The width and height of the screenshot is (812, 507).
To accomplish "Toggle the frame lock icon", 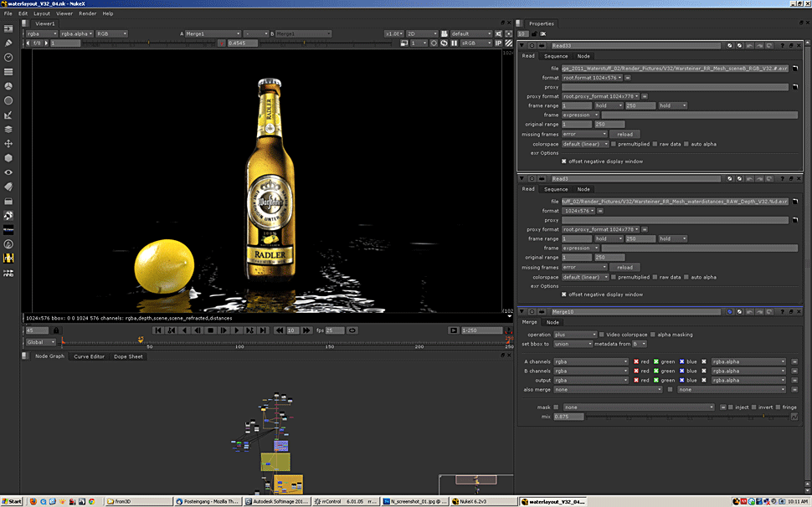I will coord(56,330).
